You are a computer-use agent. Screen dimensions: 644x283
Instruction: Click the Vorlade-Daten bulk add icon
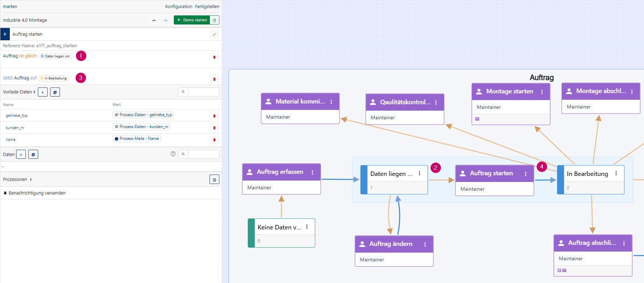(x=55, y=92)
